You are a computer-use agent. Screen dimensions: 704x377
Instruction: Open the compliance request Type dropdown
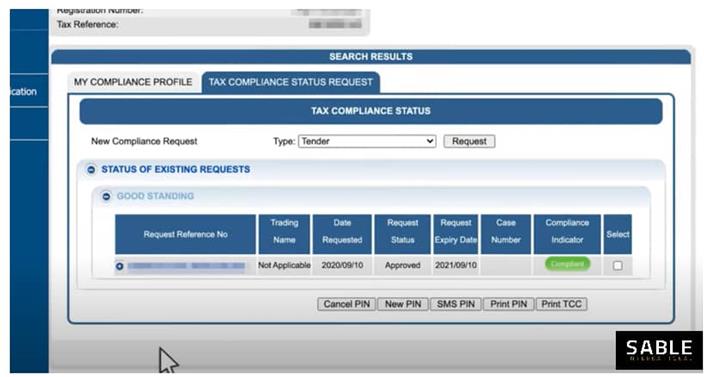click(367, 141)
